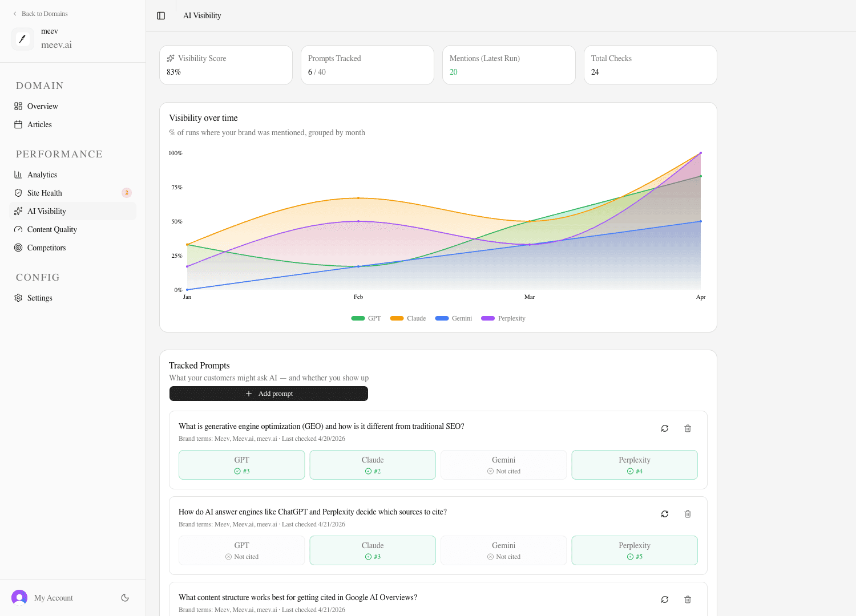Image resolution: width=856 pixels, height=616 pixels.
Task: Click the Visibility Score 83% value
Action: click(173, 72)
